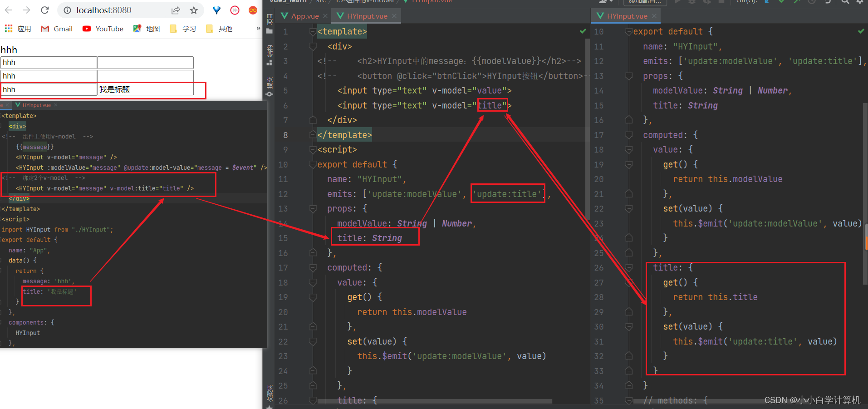
Task: Close the App.vue tab
Action: 325,16
